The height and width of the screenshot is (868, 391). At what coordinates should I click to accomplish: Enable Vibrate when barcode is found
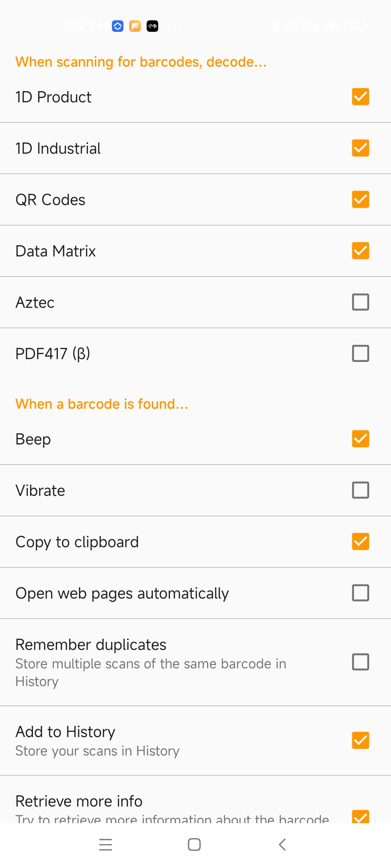click(x=360, y=490)
